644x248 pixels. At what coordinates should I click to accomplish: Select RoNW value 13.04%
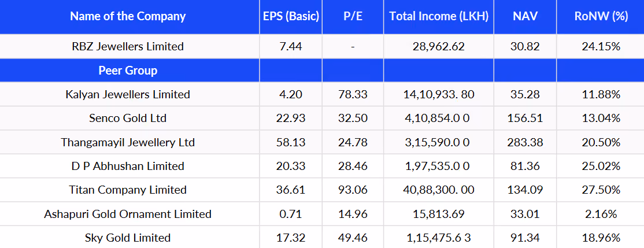[601, 119]
